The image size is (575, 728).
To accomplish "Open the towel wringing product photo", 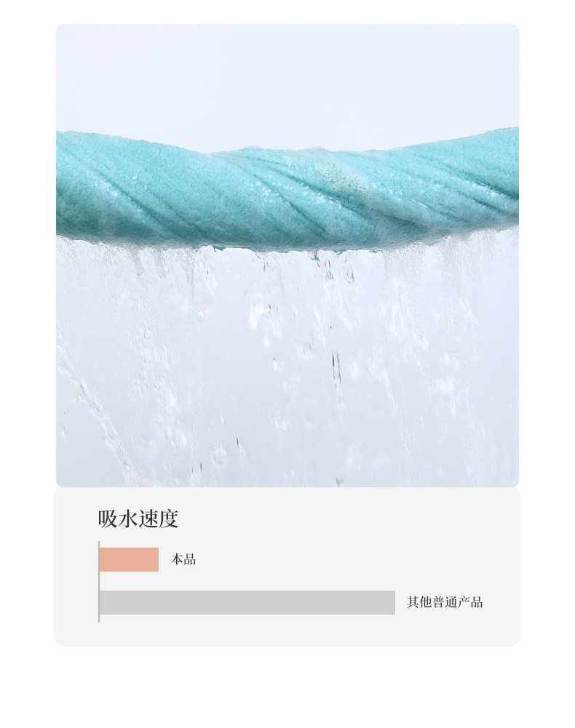I will pos(287,255).
